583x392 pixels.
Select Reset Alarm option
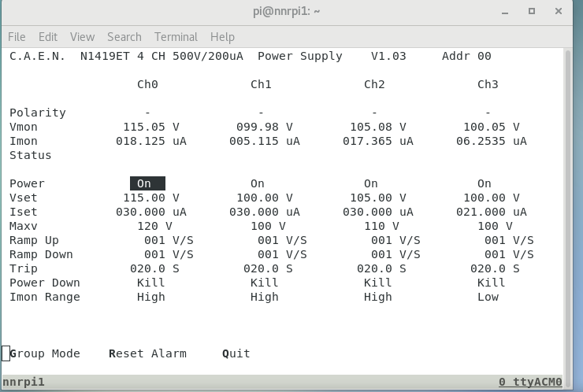tap(147, 353)
